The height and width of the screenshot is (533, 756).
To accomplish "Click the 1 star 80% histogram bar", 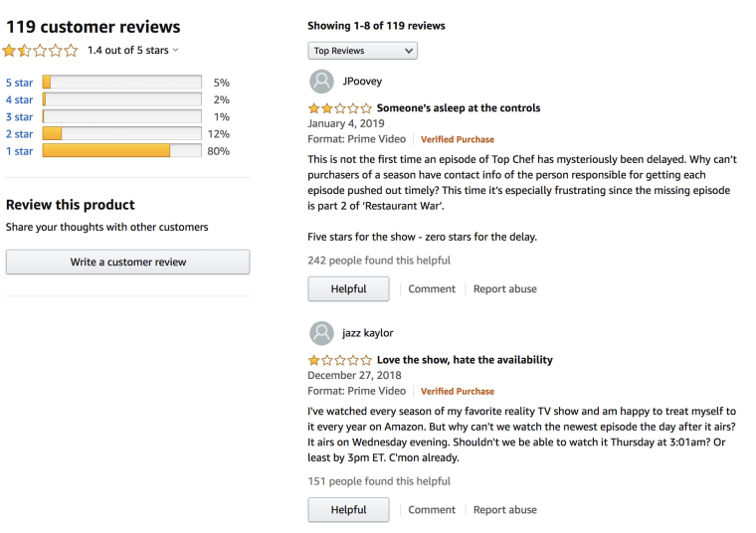I will (122, 151).
